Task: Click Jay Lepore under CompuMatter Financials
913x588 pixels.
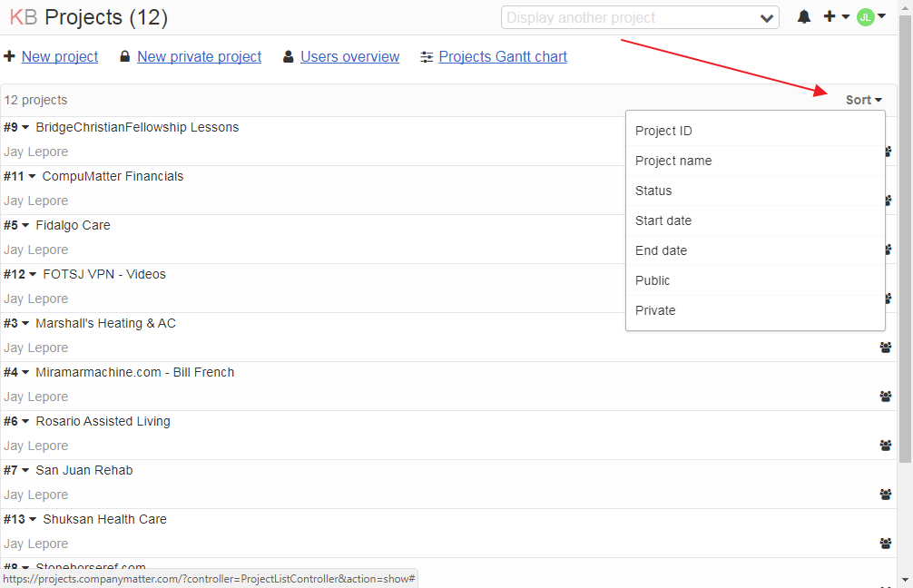Action: [35, 201]
